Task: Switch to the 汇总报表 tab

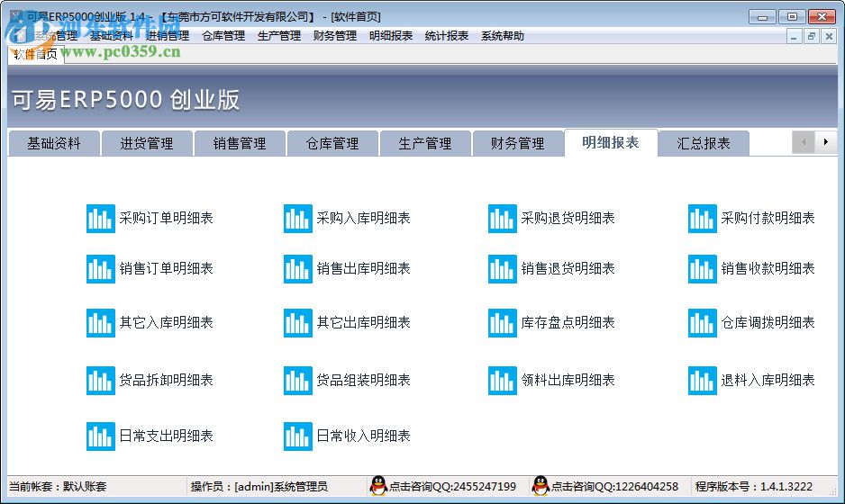Action: coord(704,143)
